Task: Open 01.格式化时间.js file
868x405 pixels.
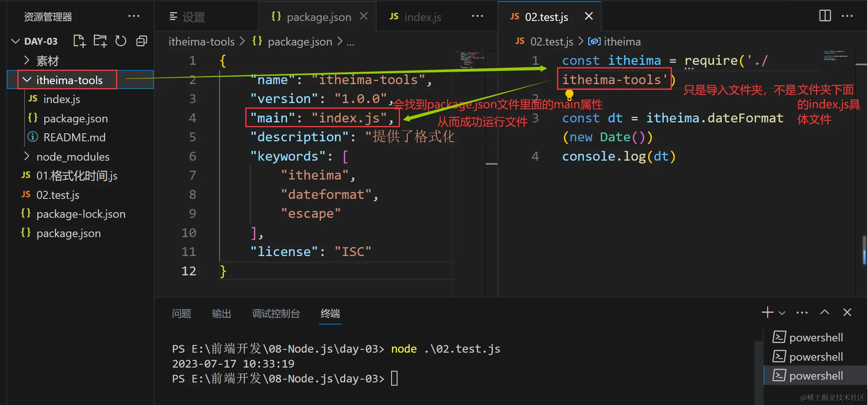Action: pyautogui.click(x=77, y=176)
